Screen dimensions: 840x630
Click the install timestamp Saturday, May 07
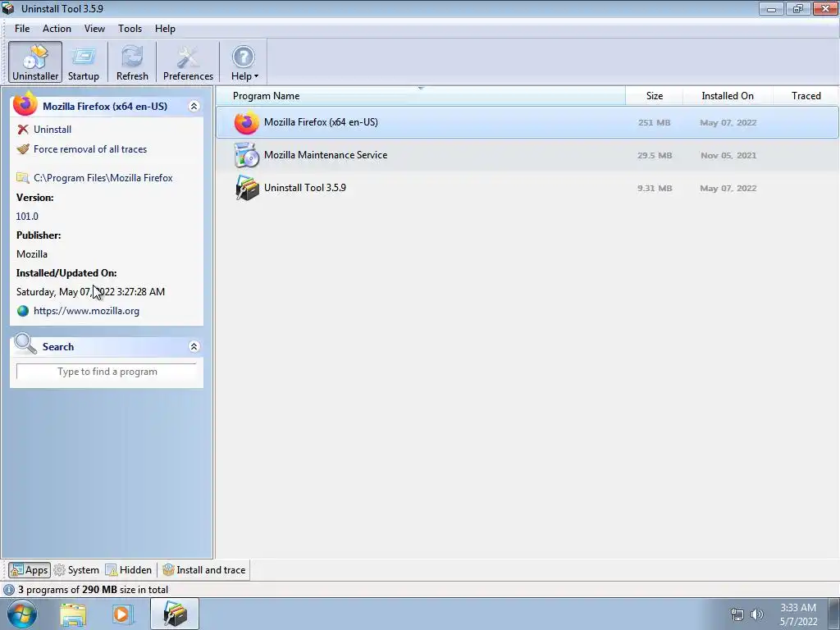coord(90,292)
